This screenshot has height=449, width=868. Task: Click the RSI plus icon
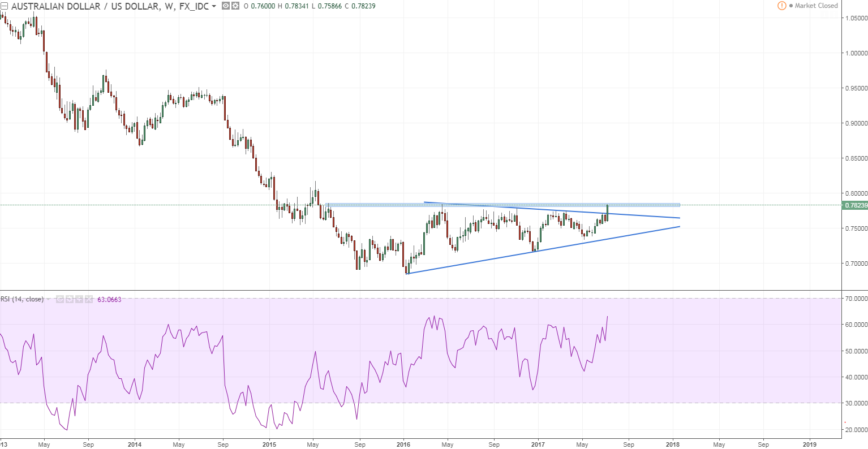click(x=79, y=299)
